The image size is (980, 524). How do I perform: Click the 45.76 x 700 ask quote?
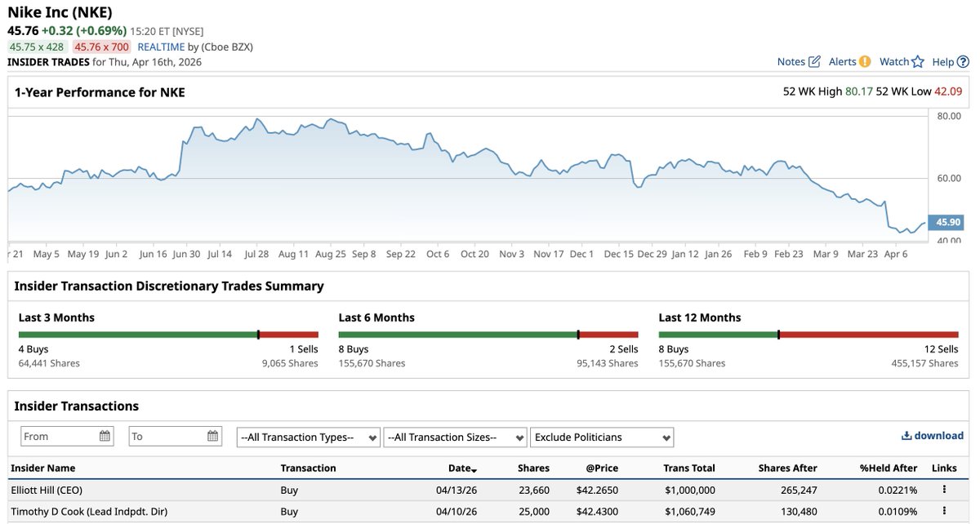tap(102, 47)
